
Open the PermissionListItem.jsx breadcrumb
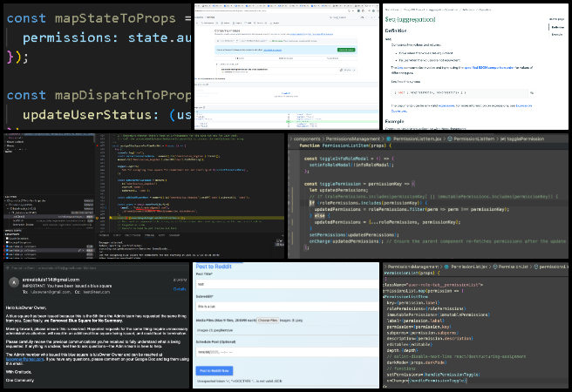click(x=418, y=139)
